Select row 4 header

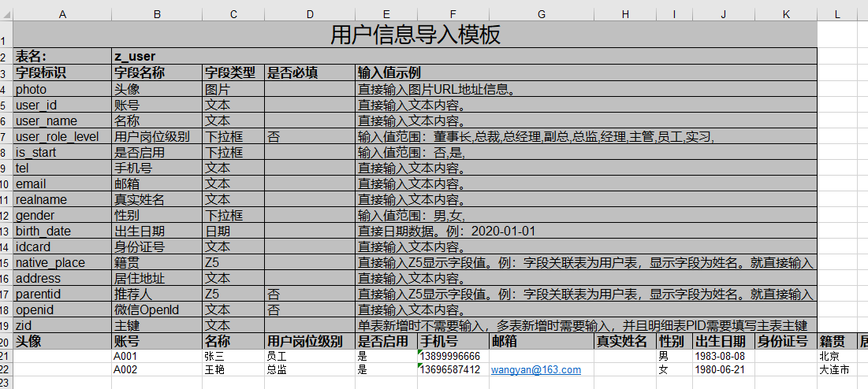[x=6, y=90]
